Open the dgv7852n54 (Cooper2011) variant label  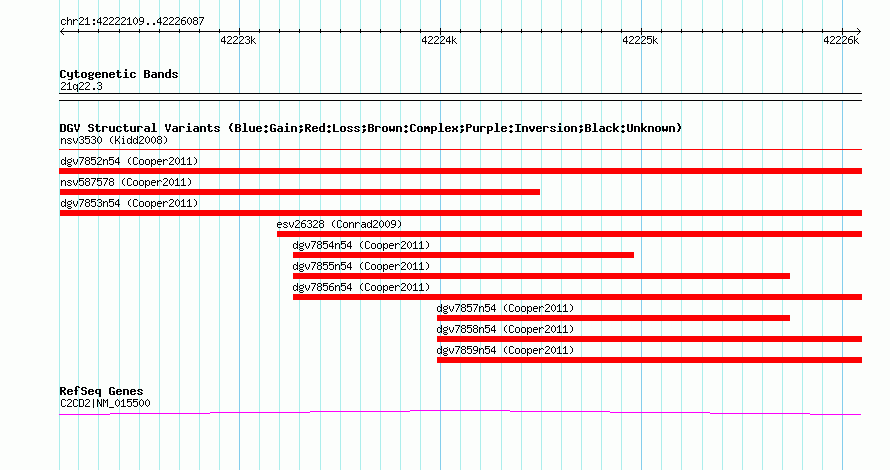tap(129, 161)
